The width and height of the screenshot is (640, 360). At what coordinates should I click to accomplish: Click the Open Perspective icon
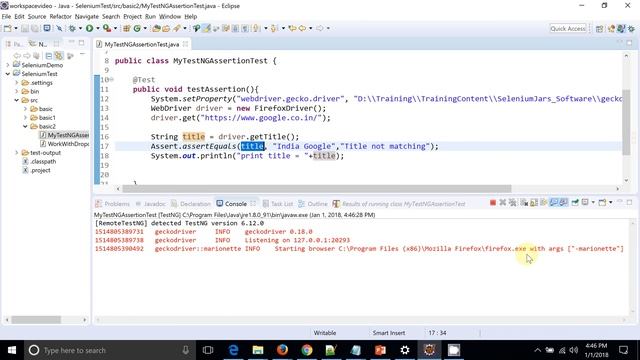(x=599, y=29)
